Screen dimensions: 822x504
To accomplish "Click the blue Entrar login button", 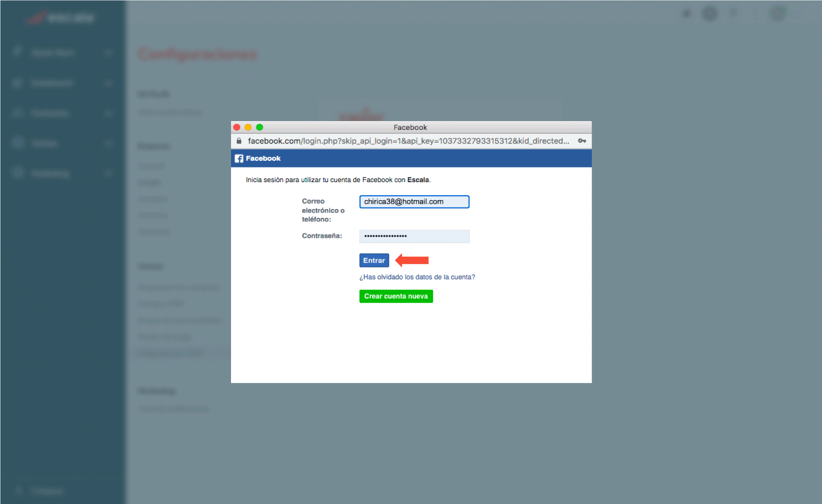I will click(x=374, y=260).
